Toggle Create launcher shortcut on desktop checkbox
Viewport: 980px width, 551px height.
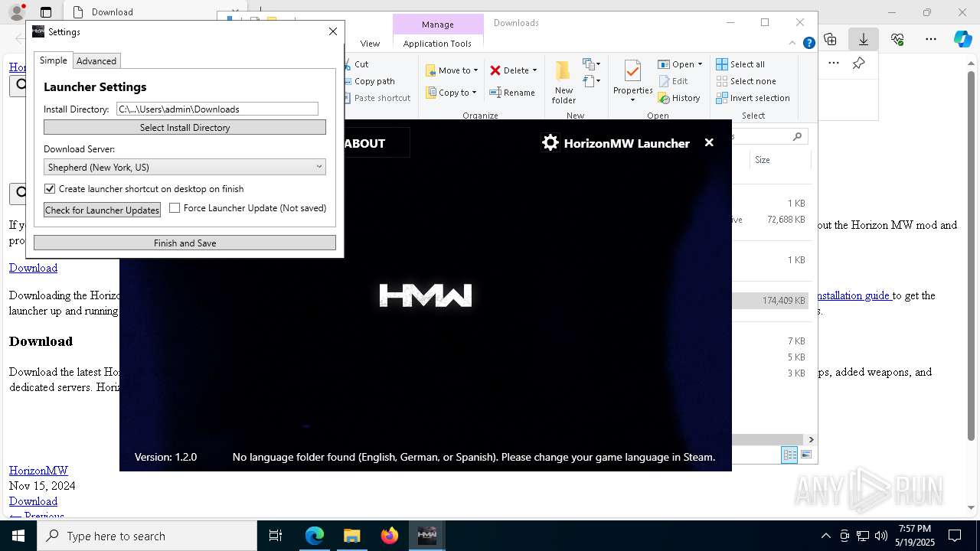(50, 188)
